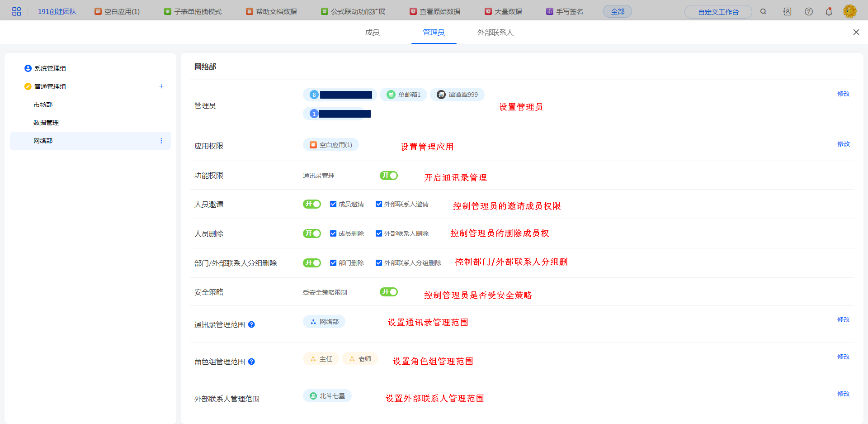Click the plus icon beside 普通管理组
This screenshot has width=868, height=424.
pos(161,86)
